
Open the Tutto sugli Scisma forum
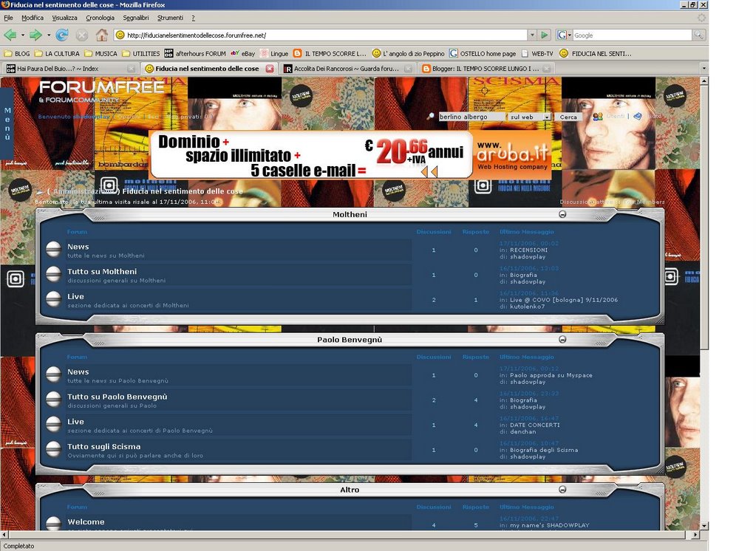[x=104, y=446]
